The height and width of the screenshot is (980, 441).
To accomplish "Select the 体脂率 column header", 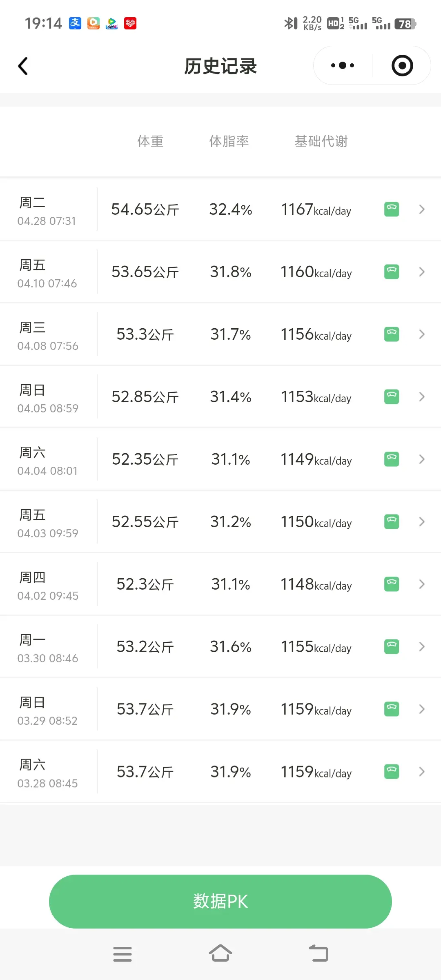I will click(229, 141).
